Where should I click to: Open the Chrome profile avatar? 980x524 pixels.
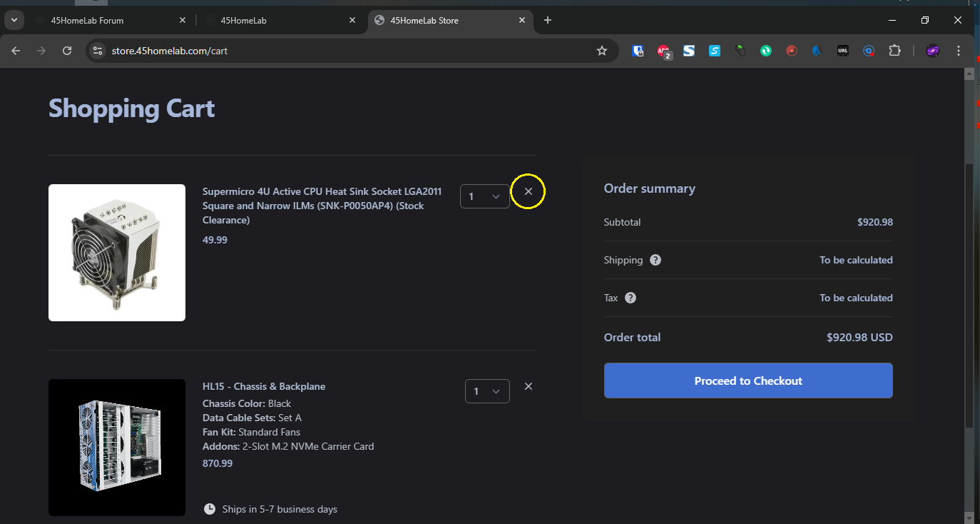tap(933, 51)
